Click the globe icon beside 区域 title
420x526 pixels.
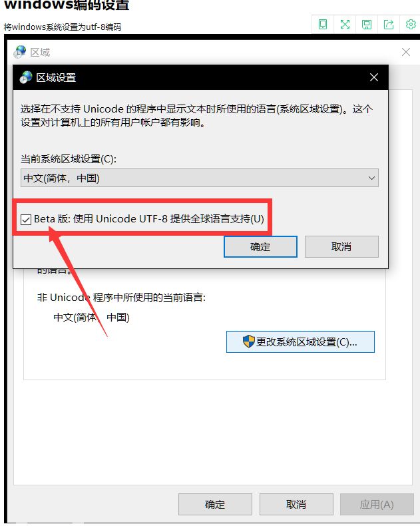tap(20, 52)
